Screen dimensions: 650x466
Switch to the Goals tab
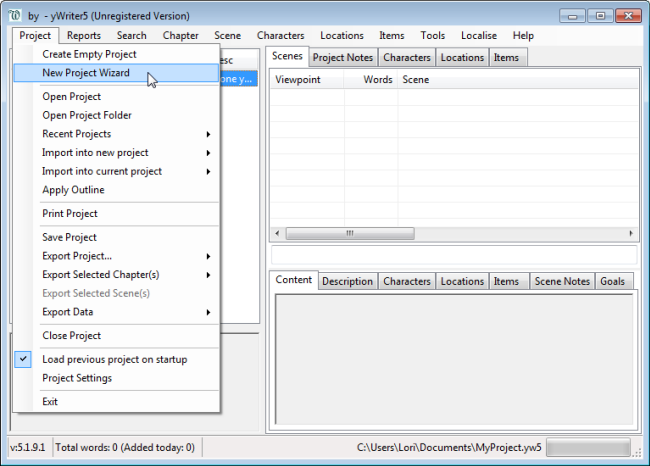click(x=612, y=282)
